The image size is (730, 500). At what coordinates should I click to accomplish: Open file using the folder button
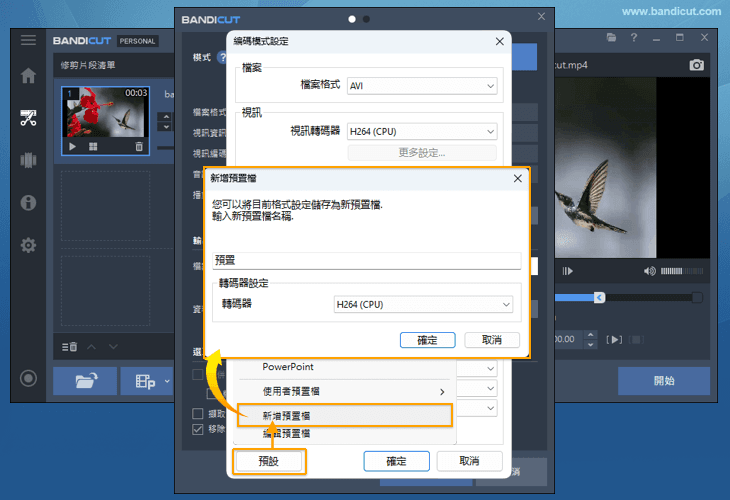pos(85,381)
